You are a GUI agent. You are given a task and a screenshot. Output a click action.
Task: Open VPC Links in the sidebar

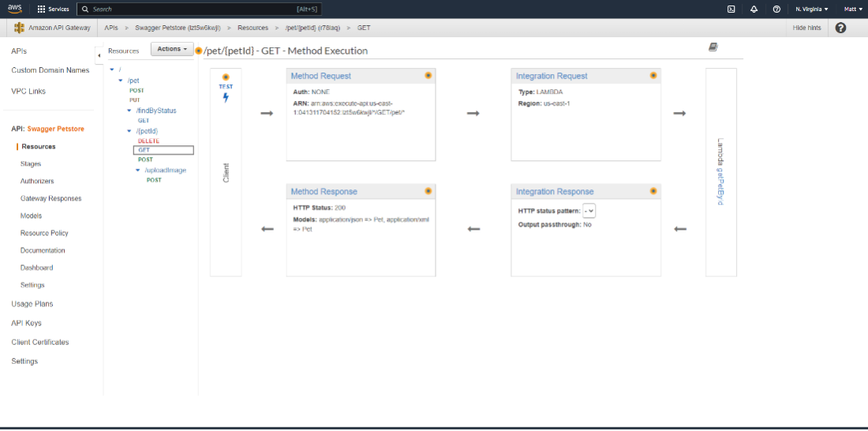pyautogui.click(x=28, y=92)
